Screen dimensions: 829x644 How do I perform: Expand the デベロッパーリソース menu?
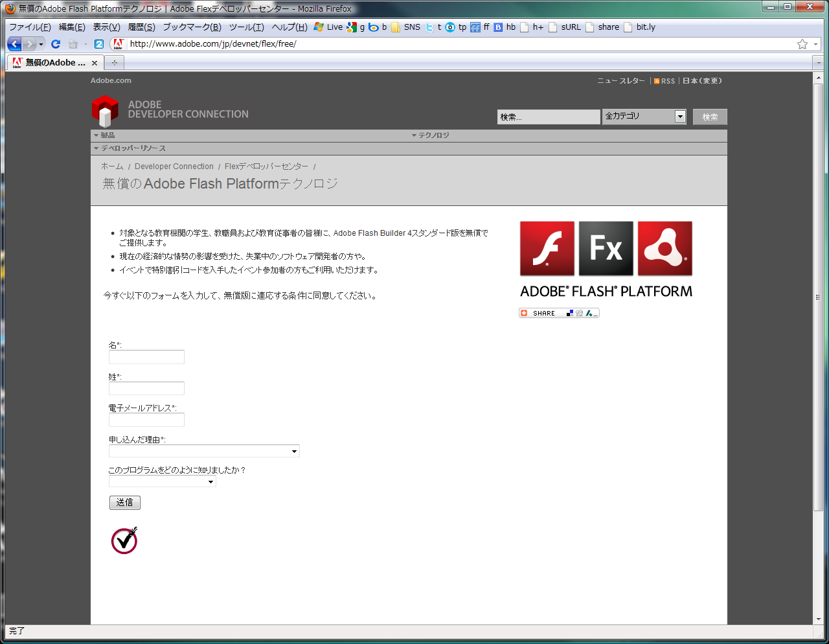pos(130,148)
